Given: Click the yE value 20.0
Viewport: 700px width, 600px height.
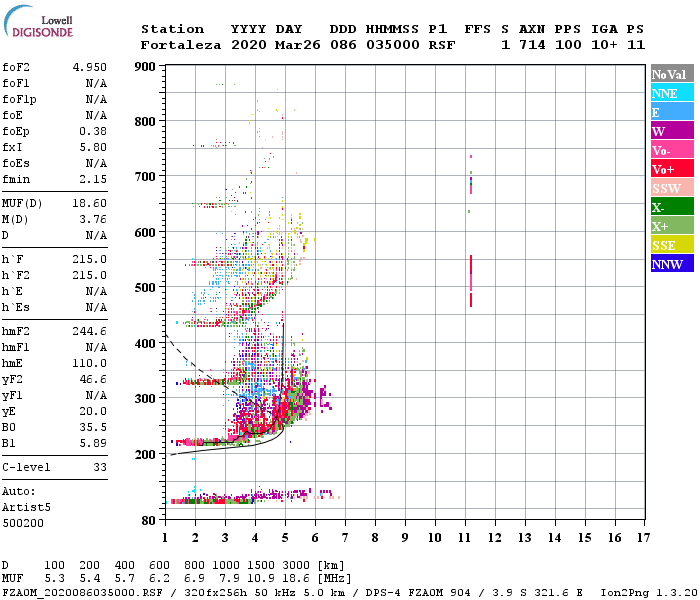Looking at the screenshot, I should 93,412.
